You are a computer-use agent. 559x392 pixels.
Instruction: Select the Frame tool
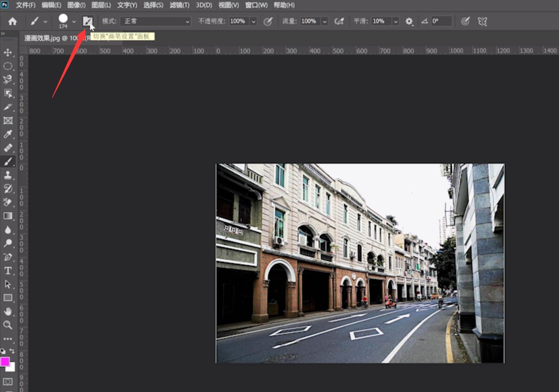[8, 121]
